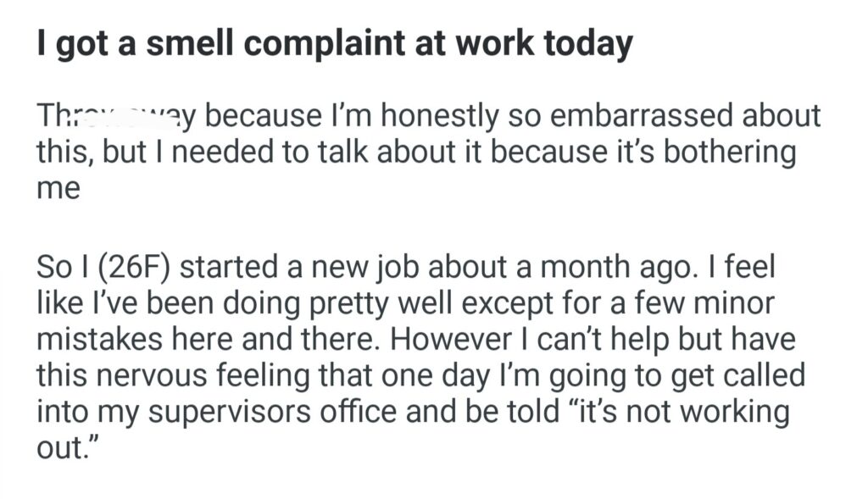Click the post title about a smell complaint
The image size is (868, 499).
tap(335, 45)
